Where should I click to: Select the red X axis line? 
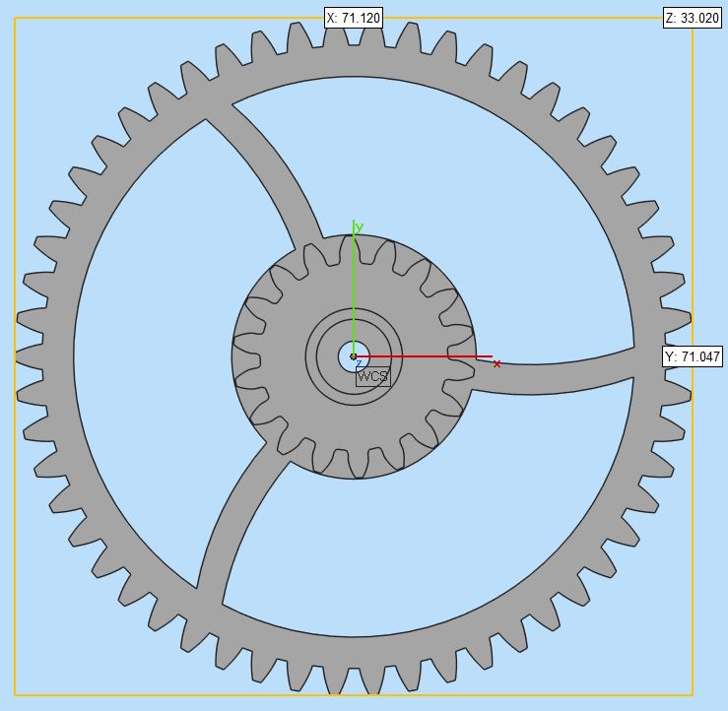point(424,356)
